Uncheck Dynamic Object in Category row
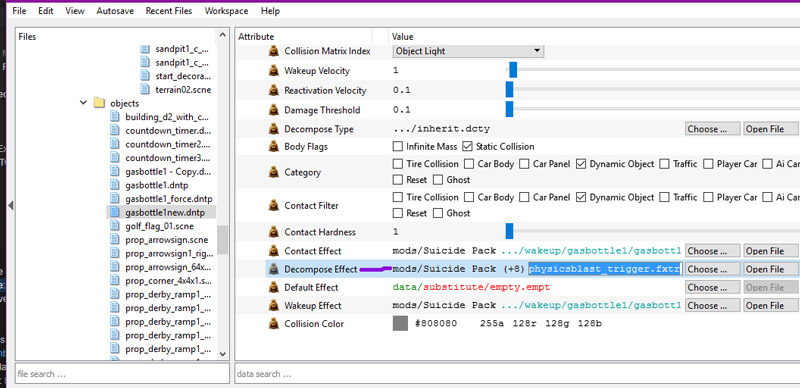 tap(581, 164)
